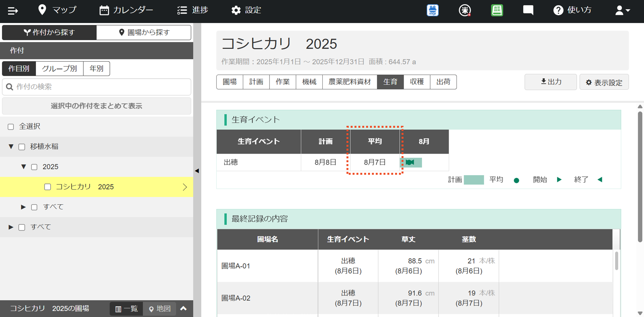Click the circled rice 米 icon
The height and width of the screenshot is (317, 644).
pos(465,10)
